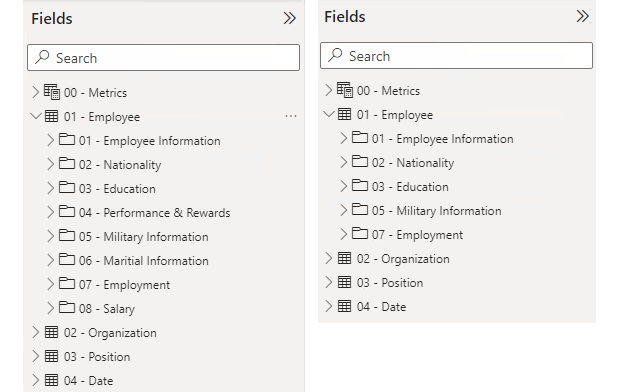The width and height of the screenshot is (618, 392).
Task: Collapse the 01 - Employee table in right pane
Action: click(328, 114)
